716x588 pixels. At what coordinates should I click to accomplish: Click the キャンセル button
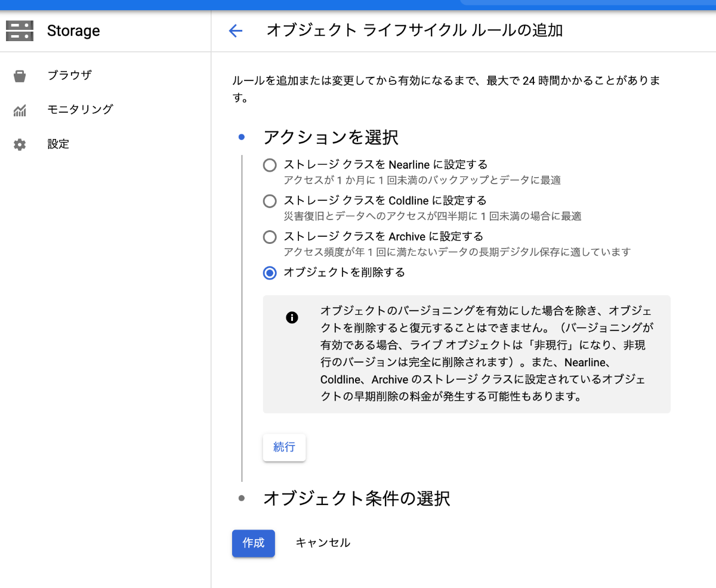coord(323,543)
